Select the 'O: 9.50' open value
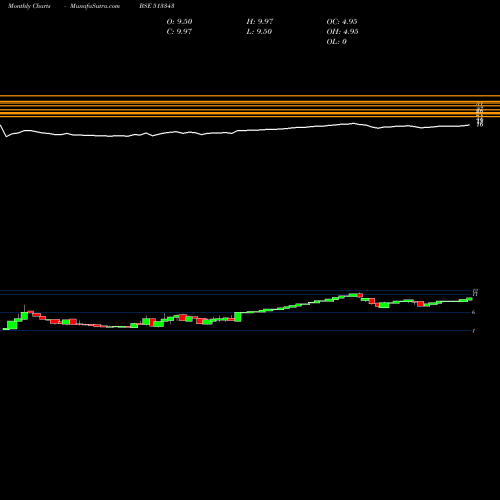The height and width of the screenshot is (500, 500). pos(179,22)
